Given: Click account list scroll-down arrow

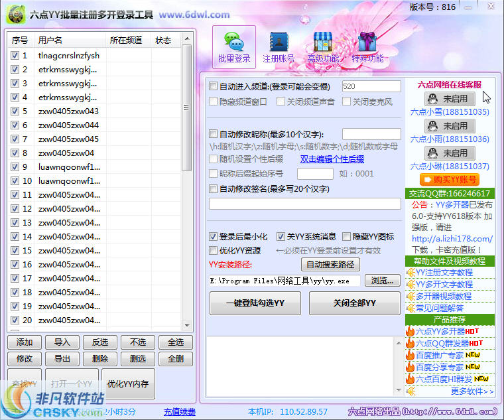Looking at the screenshot, I should pos(187,326).
